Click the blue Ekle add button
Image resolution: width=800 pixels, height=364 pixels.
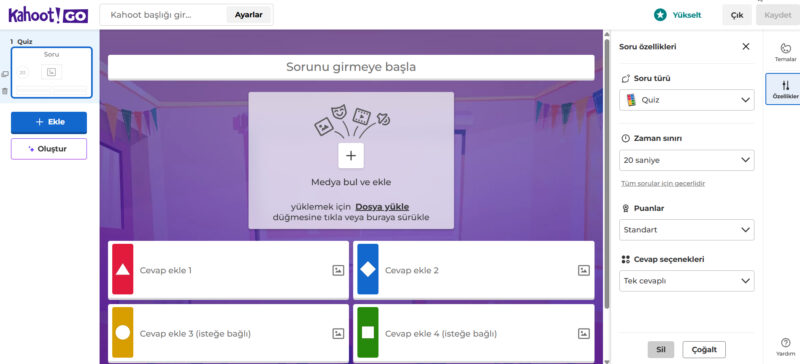pos(49,123)
